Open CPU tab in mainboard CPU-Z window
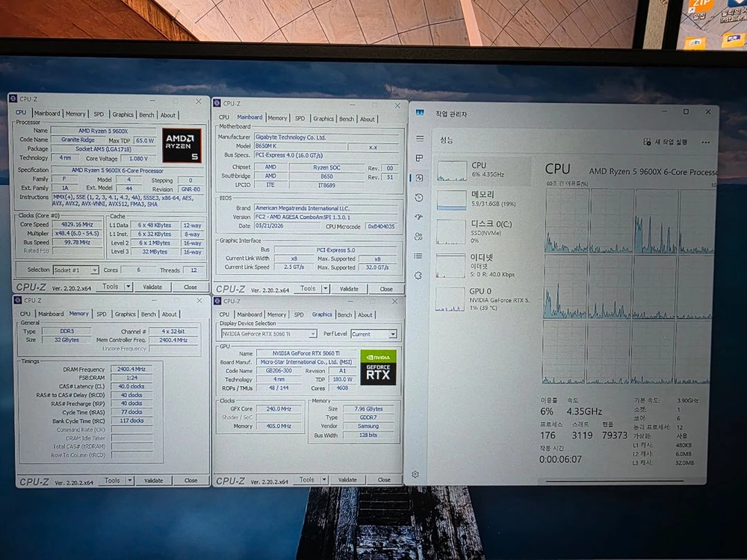 pyautogui.click(x=224, y=117)
